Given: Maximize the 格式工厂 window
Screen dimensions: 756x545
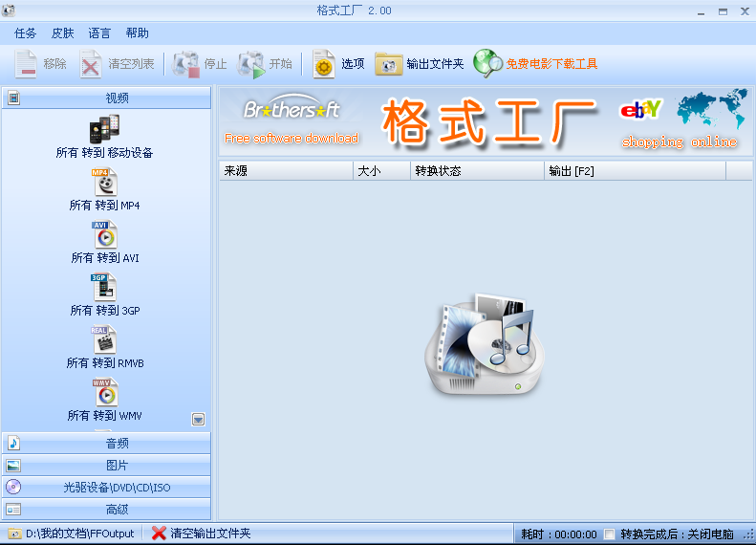Looking at the screenshot, I should pos(723,12).
